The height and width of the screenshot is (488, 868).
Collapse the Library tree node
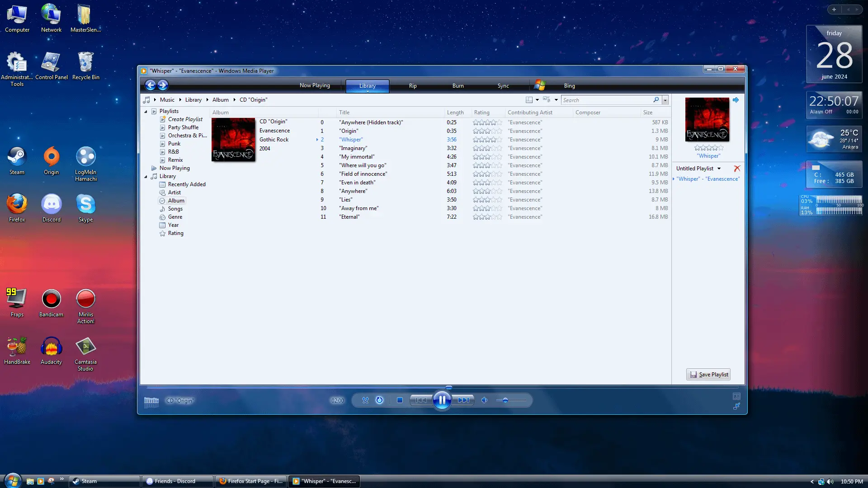tap(146, 176)
